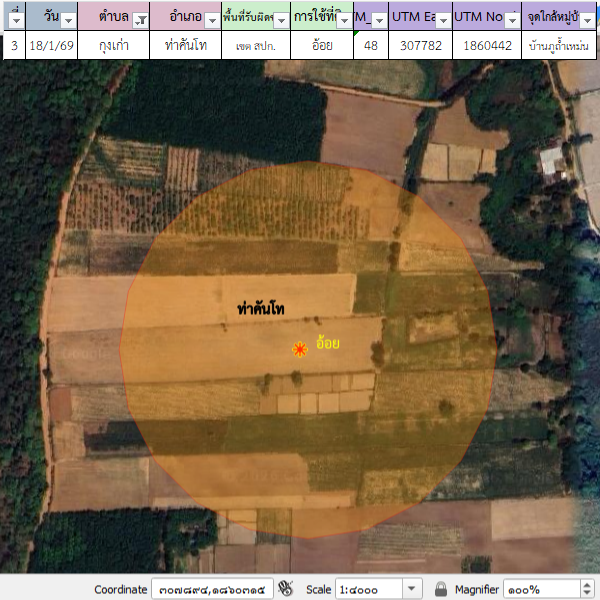The height and width of the screenshot is (600, 600).
Task: Click in the Coordinate input field
Action: (x=211, y=589)
